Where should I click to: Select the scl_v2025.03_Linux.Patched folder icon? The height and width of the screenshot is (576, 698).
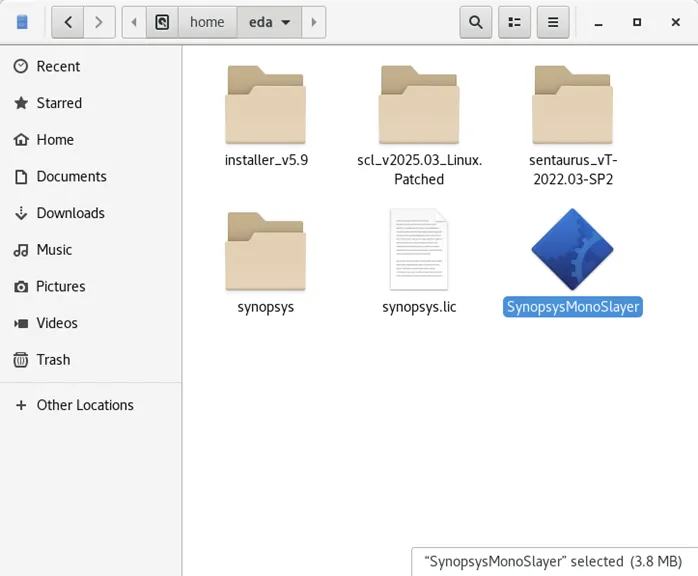[419, 105]
